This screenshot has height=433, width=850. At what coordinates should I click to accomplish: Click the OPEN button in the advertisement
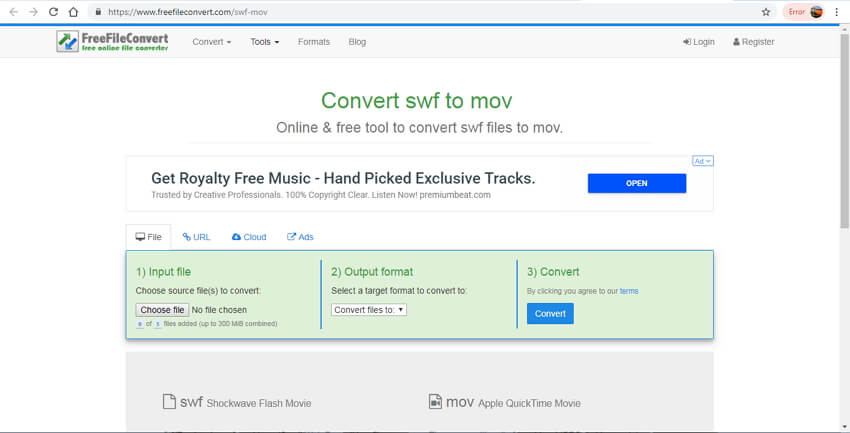point(636,183)
